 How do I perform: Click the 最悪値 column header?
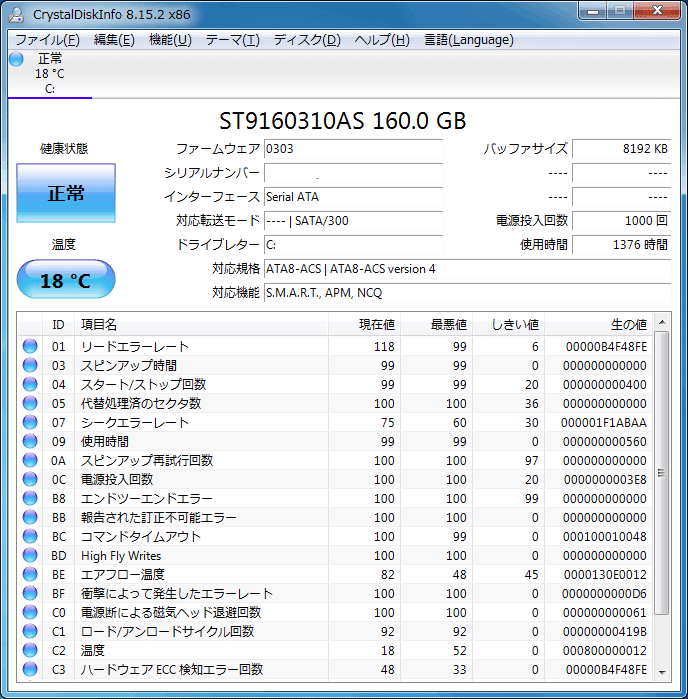pos(437,325)
